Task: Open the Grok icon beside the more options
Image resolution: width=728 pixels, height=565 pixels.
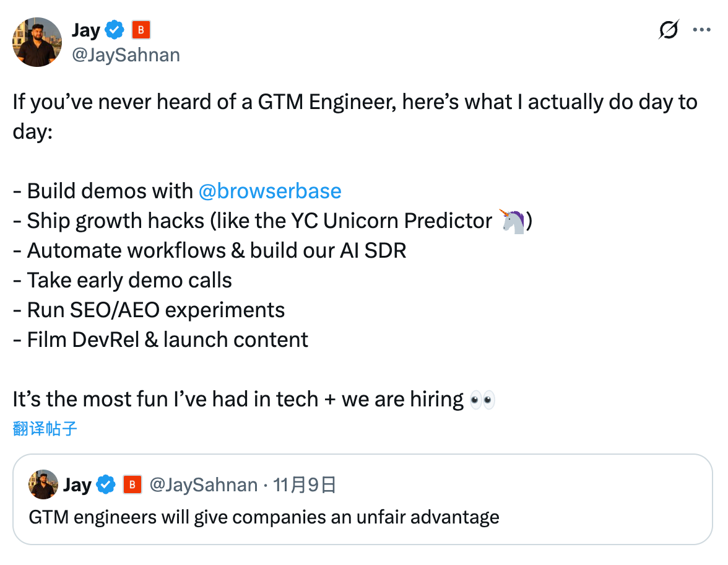Action: pyautogui.click(x=669, y=29)
